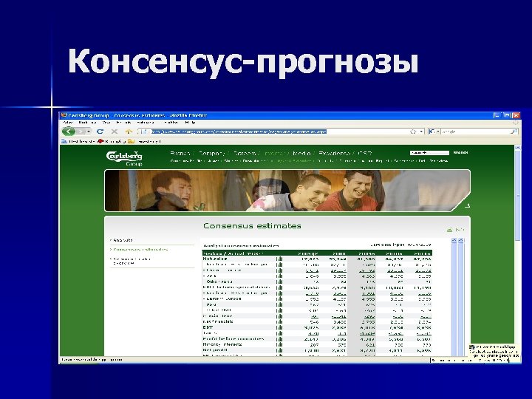Go to the home page icon
Image resolution: width=532 pixels, height=399 pixels.
click(x=129, y=132)
